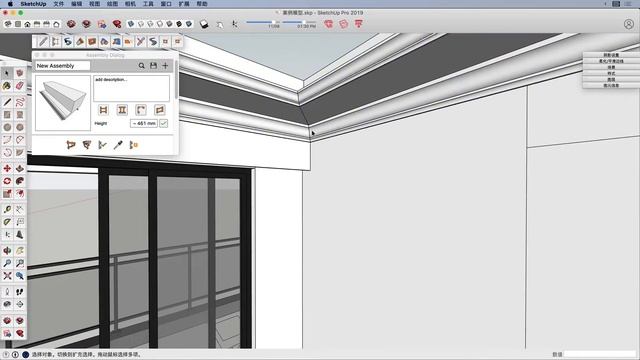Image resolution: width=640 pixels, height=360 pixels.
Task: Toggle the first red section display icon
Action: 329,24
